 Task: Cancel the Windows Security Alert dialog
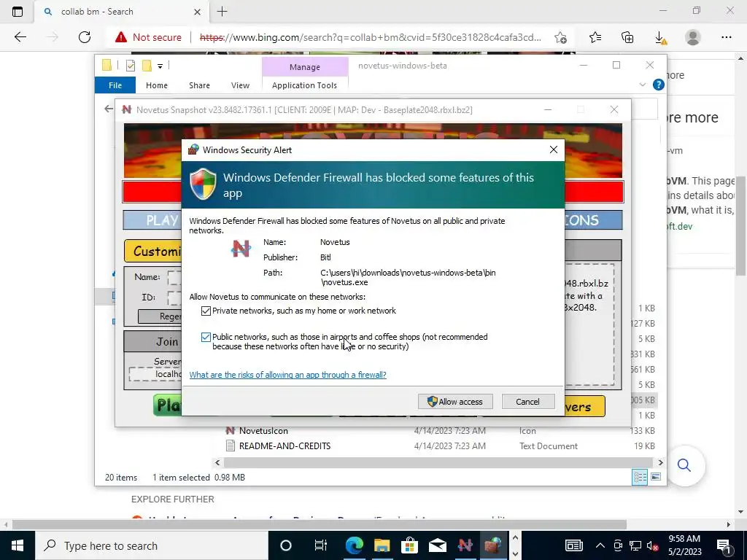pyautogui.click(x=528, y=402)
